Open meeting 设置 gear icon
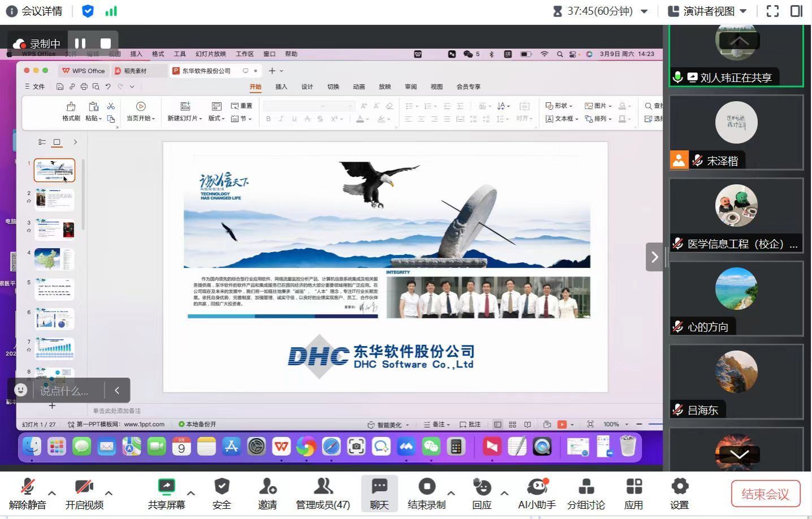812x519 pixels. tap(679, 487)
